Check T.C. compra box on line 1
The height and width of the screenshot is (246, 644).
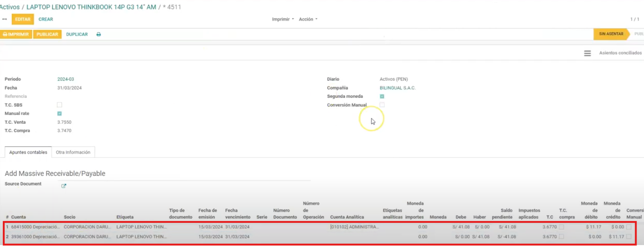pyautogui.click(x=561, y=227)
